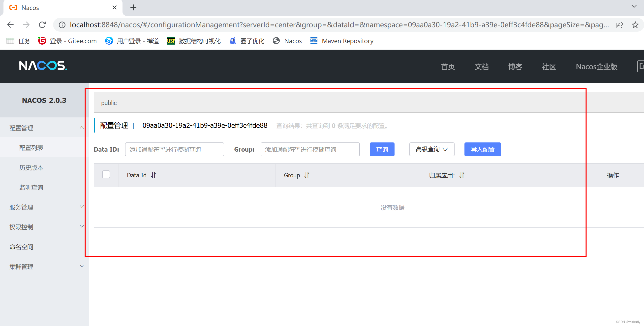Expand the 服务管理 sidebar section
Screen dimensions: 644x326
click(44, 207)
